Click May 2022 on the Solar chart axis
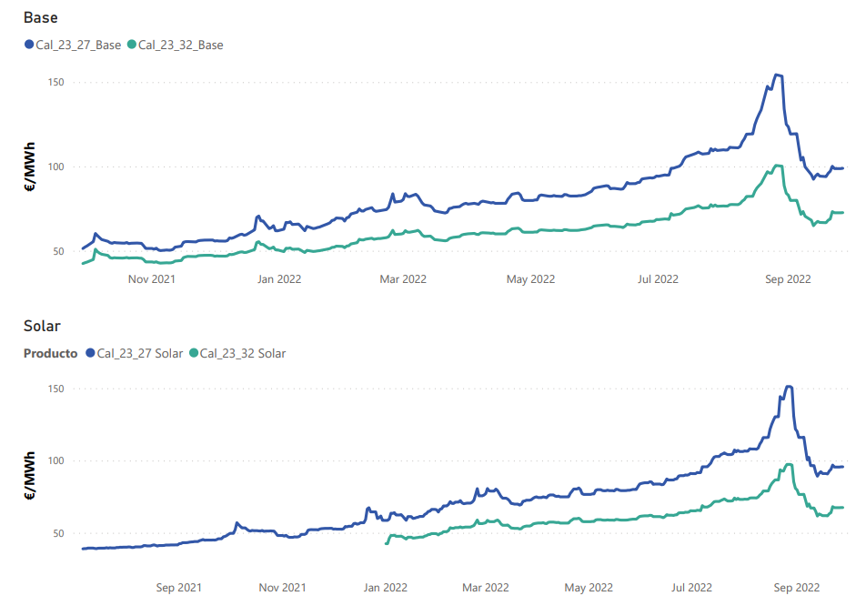Image resolution: width=866 pixels, height=616 pixels. tap(589, 588)
